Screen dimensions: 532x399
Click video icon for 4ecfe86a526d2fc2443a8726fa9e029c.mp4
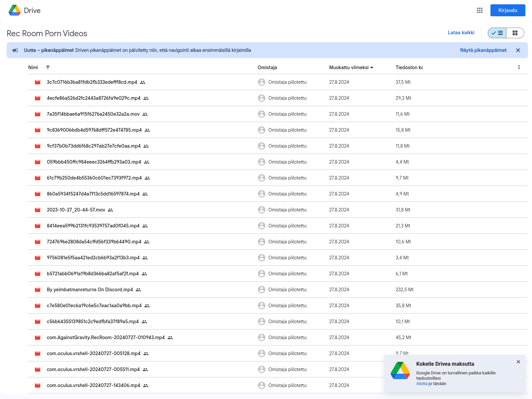[38, 98]
